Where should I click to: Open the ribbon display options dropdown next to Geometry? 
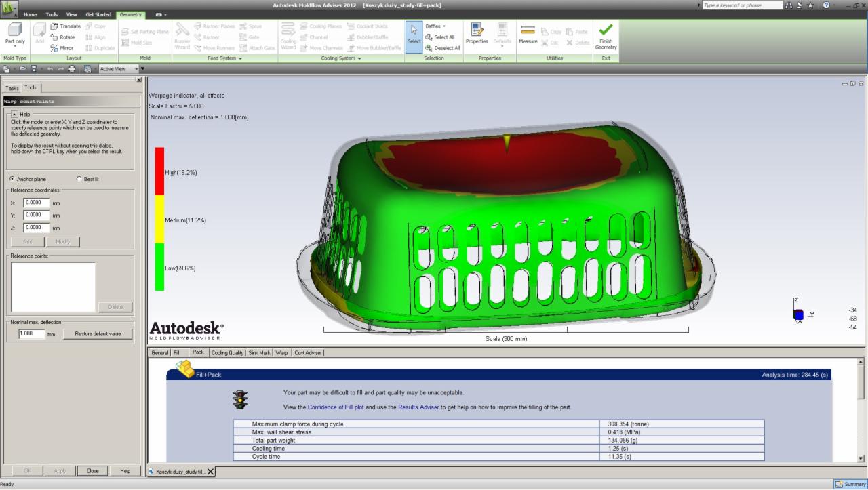point(161,14)
